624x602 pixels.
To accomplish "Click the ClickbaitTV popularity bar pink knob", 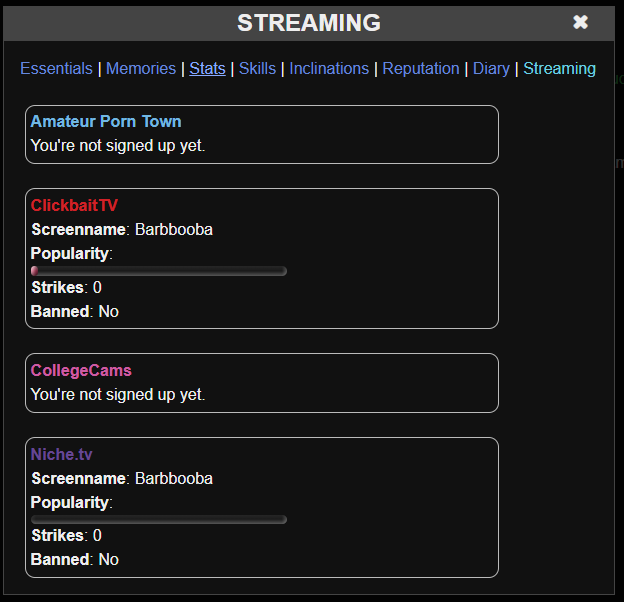I will tap(35, 271).
